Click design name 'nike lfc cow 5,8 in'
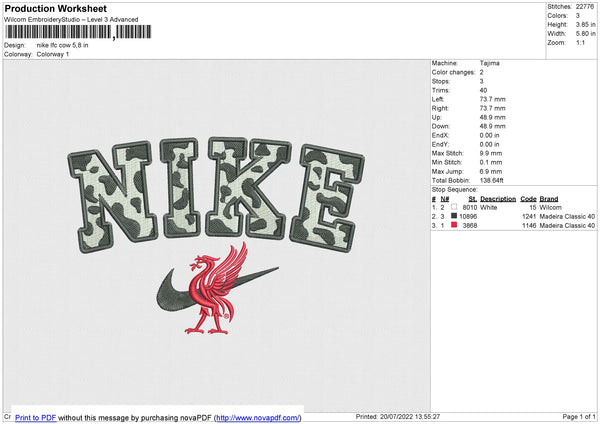Viewport: 600px width, 424px height. point(62,45)
